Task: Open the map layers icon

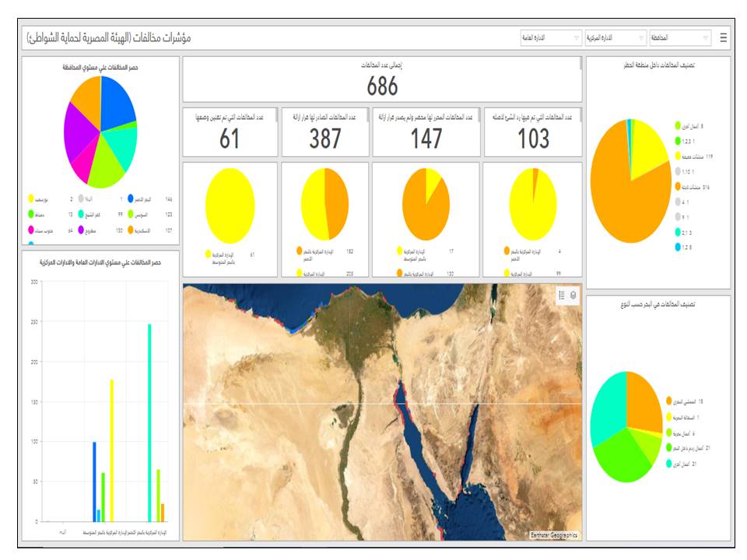Action: pyautogui.click(x=574, y=295)
